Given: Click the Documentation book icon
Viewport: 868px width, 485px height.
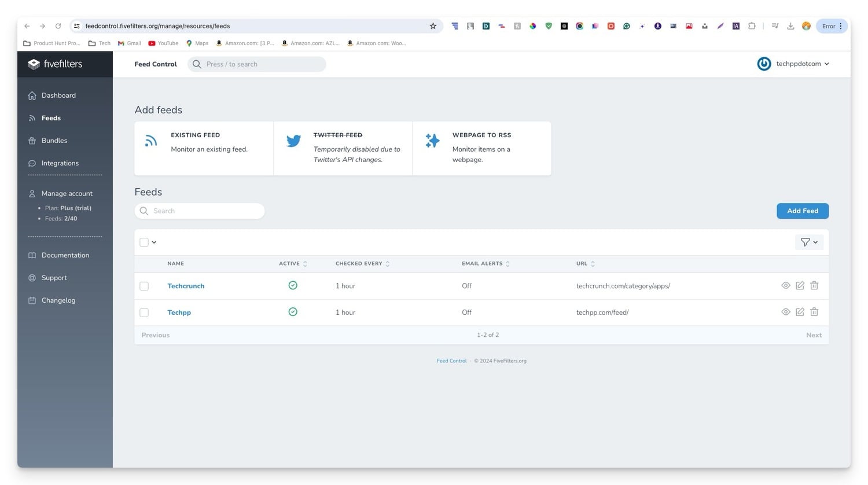Looking at the screenshot, I should click(33, 255).
